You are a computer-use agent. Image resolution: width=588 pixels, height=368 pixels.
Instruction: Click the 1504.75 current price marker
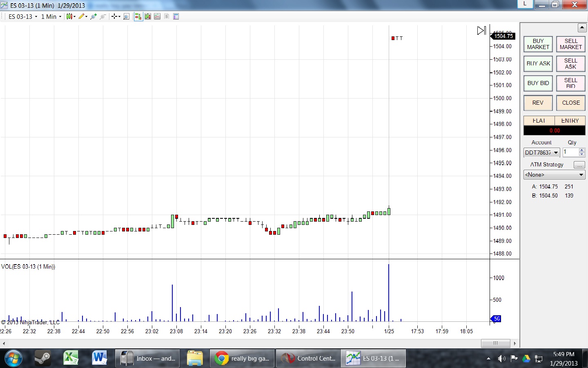coord(503,36)
